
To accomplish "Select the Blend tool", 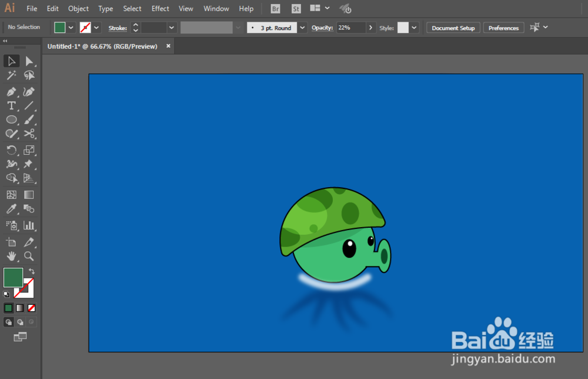I will coord(29,209).
